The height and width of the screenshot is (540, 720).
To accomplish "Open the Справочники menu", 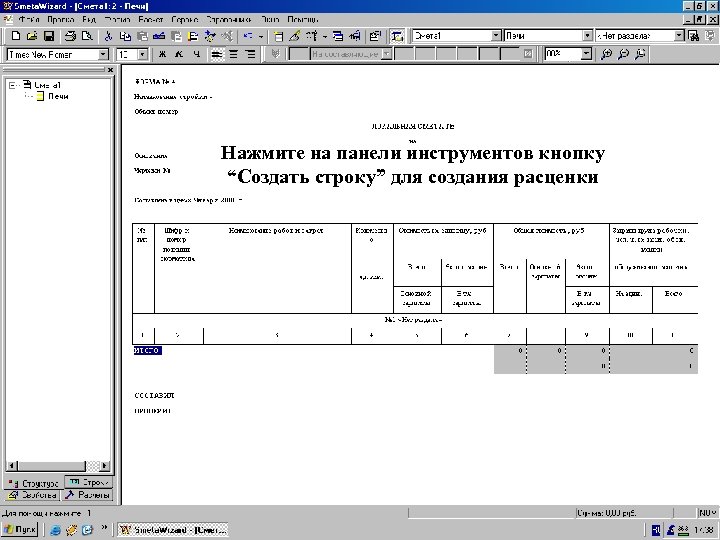I will click(229, 20).
